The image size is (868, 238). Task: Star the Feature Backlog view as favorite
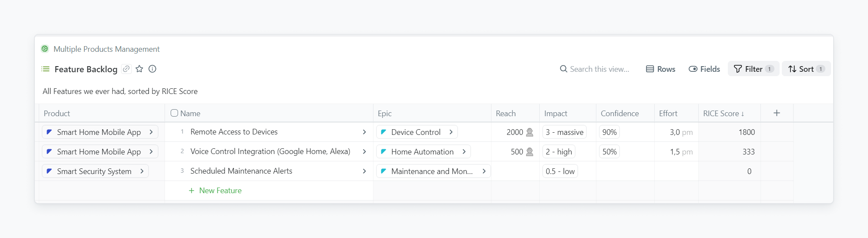click(139, 69)
